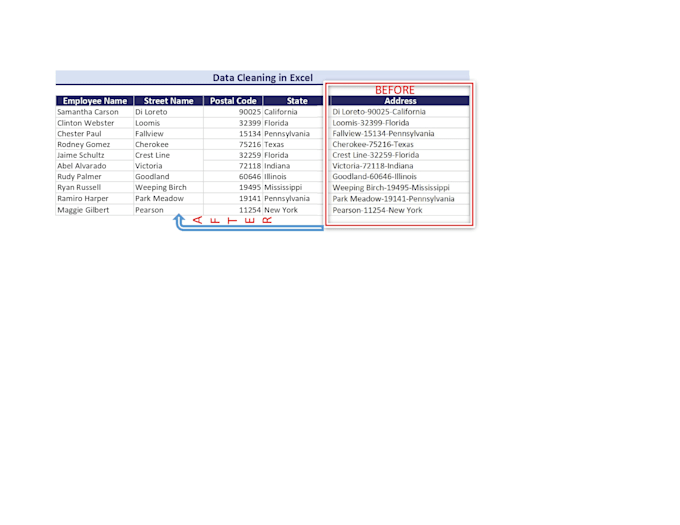This screenshot has height=525, width=680.
Task: Click postal code 19141
Action: pos(233,198)
